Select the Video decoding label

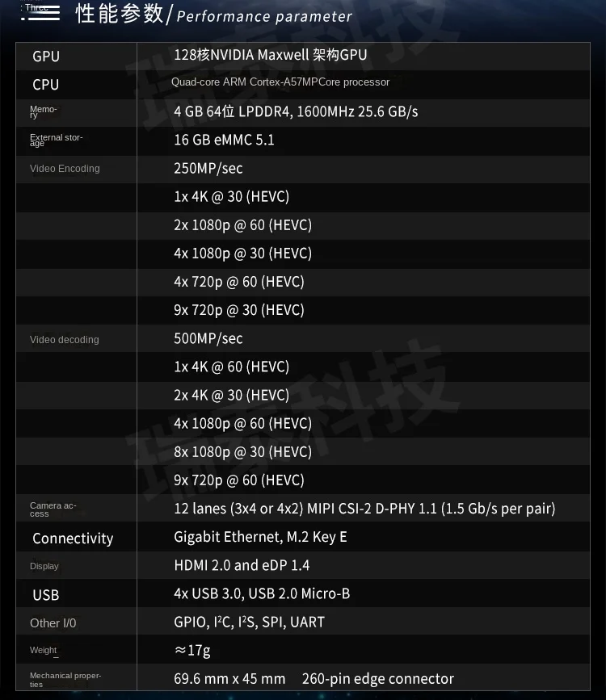pos(65,340)
